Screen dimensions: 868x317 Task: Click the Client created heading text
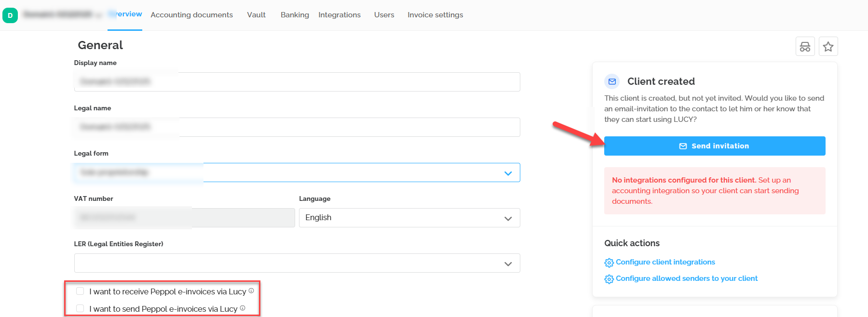661,81
